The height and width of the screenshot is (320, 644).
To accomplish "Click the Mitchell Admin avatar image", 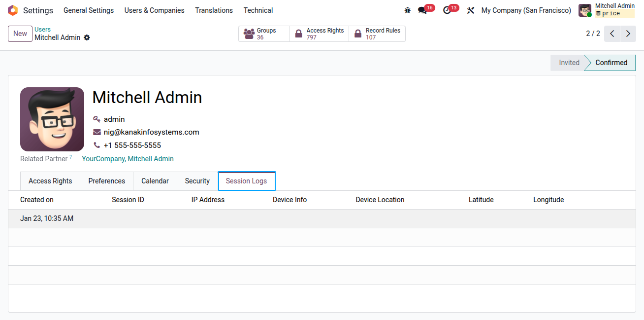I will click(52, 119).
